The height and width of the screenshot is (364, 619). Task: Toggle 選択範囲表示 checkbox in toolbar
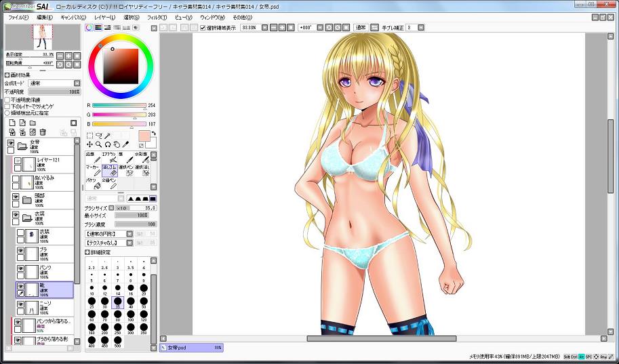click(203, 28)
